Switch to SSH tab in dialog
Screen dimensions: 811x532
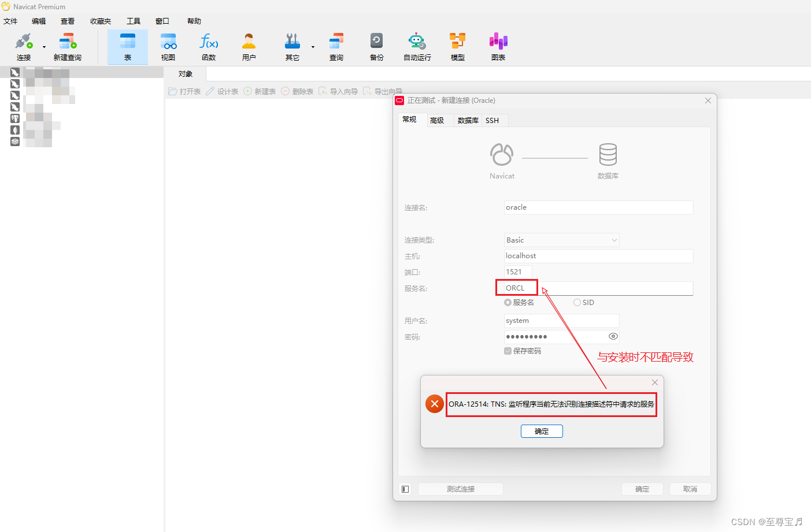point(492,120)
